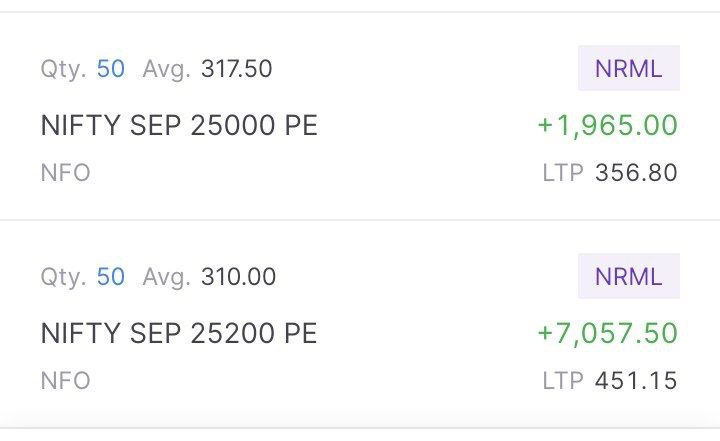The width and height of the screenshot is (720, 441).
Task: Open the NIFTY SEP 25200 PE position
Action: pos(179,333)
